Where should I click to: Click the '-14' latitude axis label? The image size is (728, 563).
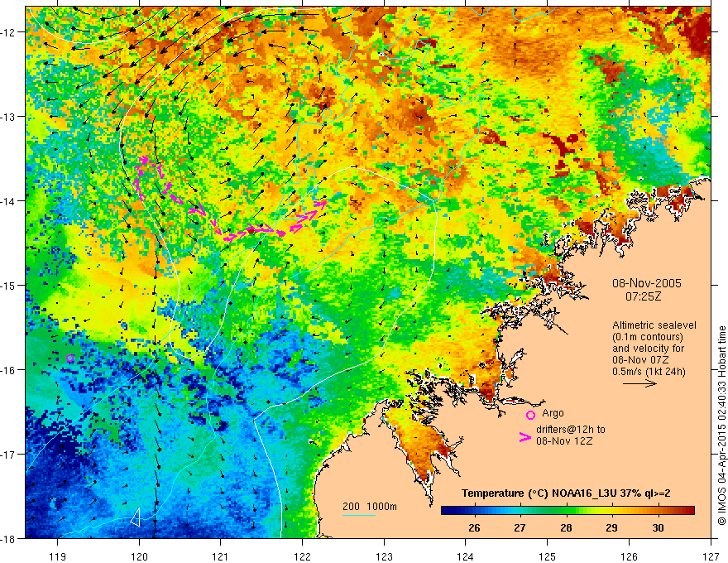point(8,201)
